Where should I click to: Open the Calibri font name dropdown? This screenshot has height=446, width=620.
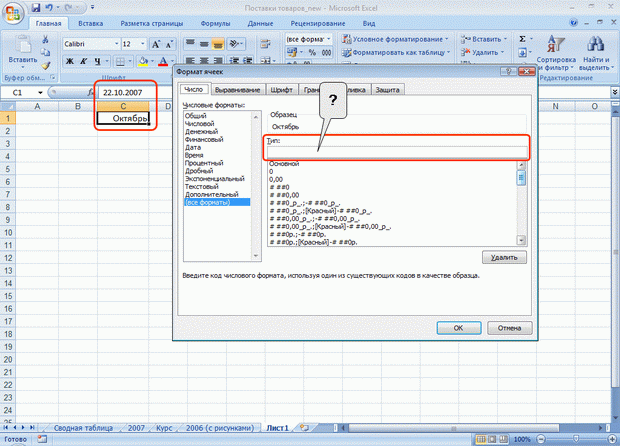pyautogui.click(x=117, y=44)
